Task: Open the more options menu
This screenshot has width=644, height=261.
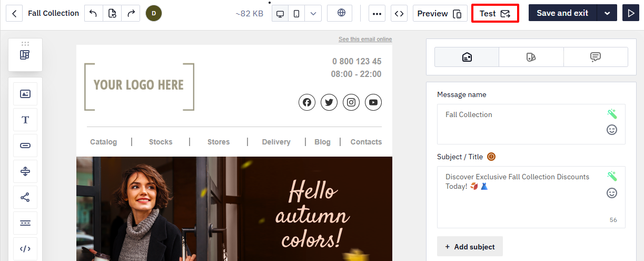Action: pos(377,13)
